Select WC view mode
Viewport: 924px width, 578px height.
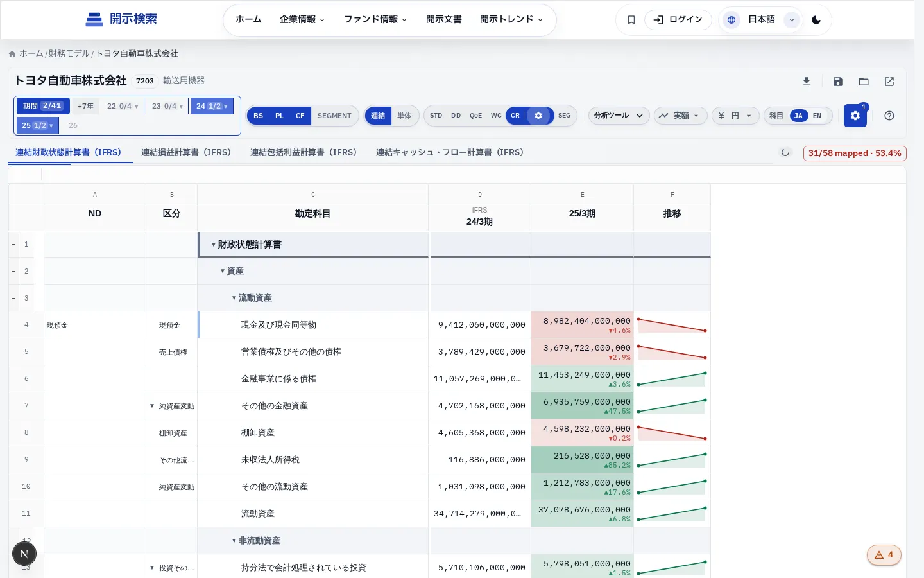point(496,116)
